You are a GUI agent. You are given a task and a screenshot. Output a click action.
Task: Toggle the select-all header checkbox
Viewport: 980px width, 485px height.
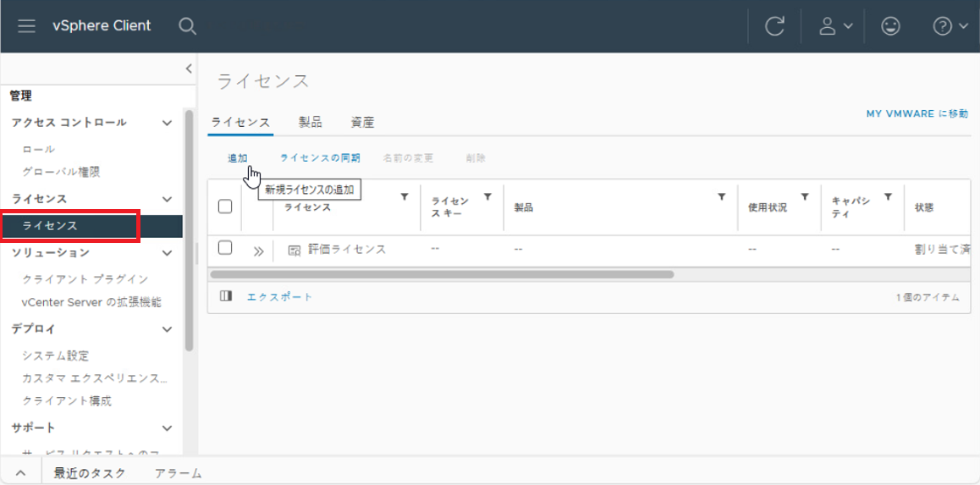click(x=225, y=207)
